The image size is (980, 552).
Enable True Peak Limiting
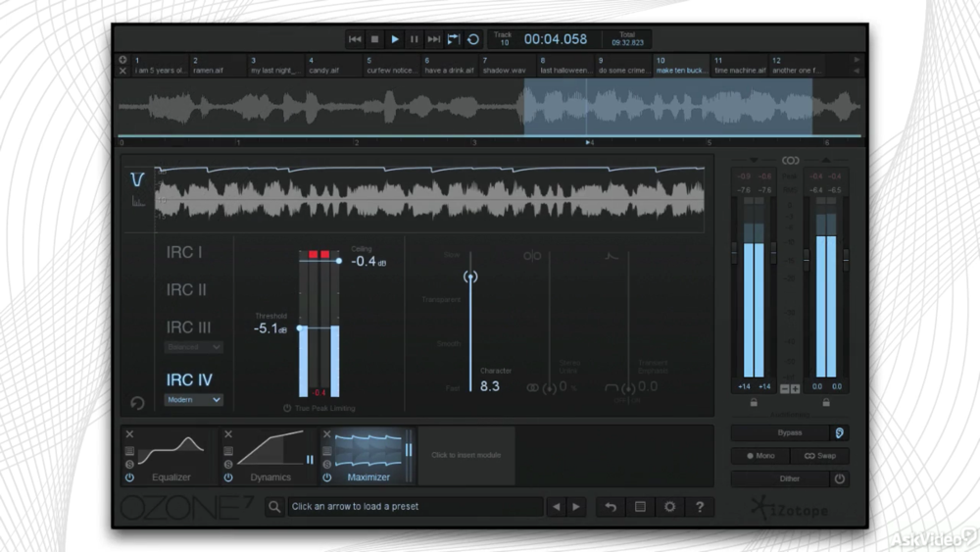[x=288, y=408]
